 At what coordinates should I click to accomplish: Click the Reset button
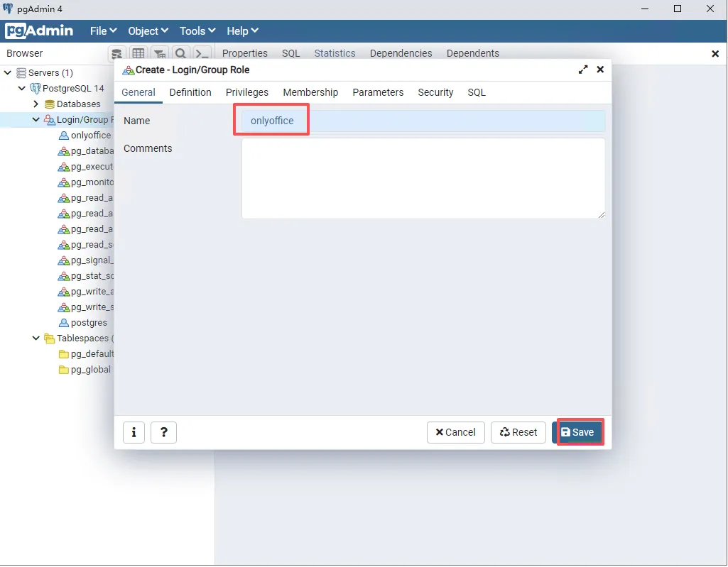point(518,432)
